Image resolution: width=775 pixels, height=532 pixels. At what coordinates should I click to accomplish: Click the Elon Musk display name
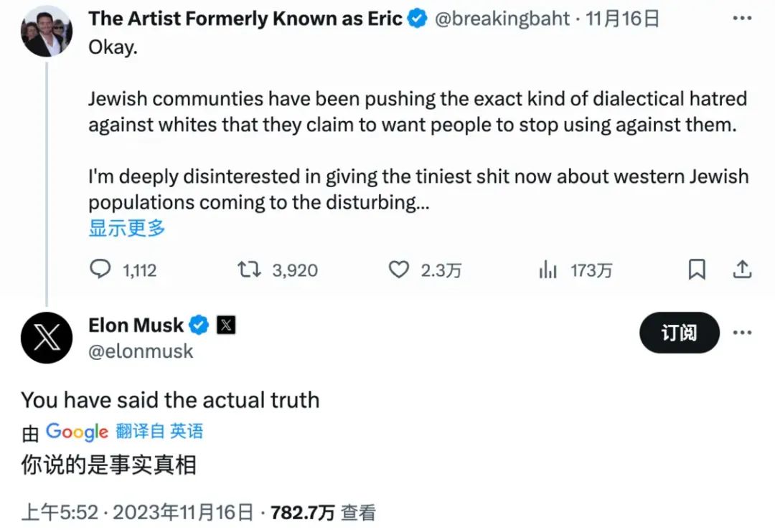(x=136, y=326)
